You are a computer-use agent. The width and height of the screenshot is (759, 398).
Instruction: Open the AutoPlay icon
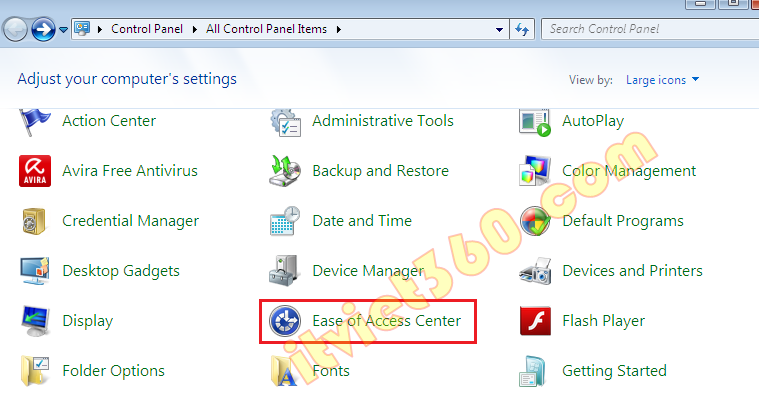535,122
